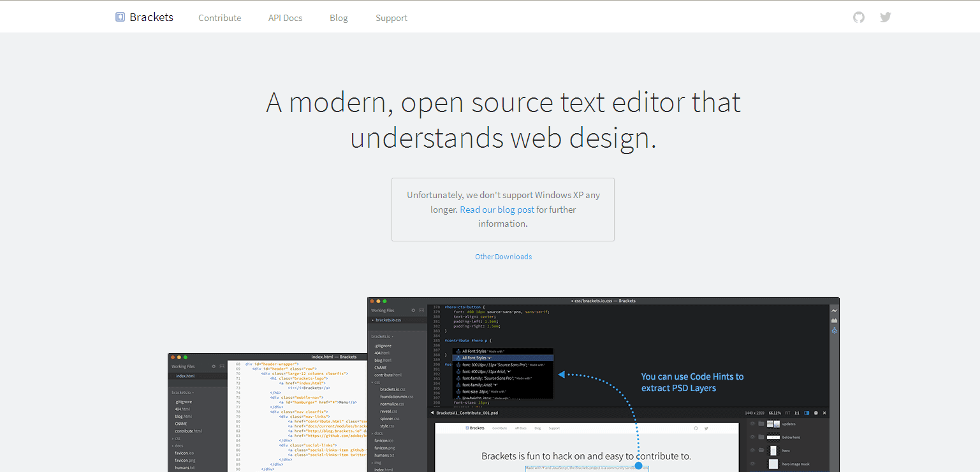Click split-view icon in brackets.io.css window's Working Files
980x472 pixels.
click(421, 310)
